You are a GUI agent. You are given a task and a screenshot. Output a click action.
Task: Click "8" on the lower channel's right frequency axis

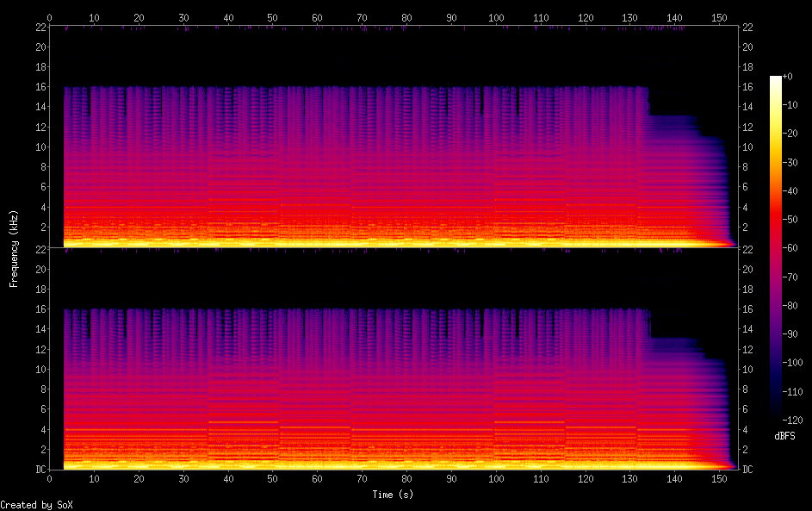(x=745, y=389)
